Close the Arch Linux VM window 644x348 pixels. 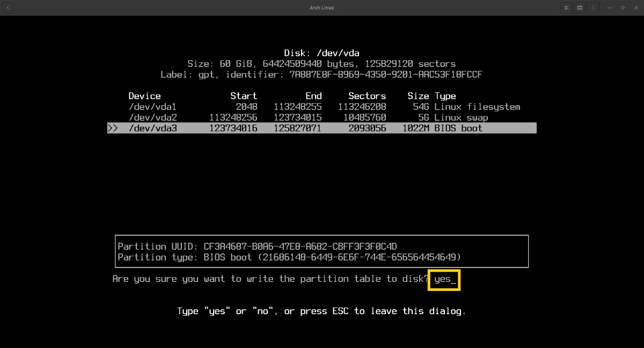[x=635, y=8]
